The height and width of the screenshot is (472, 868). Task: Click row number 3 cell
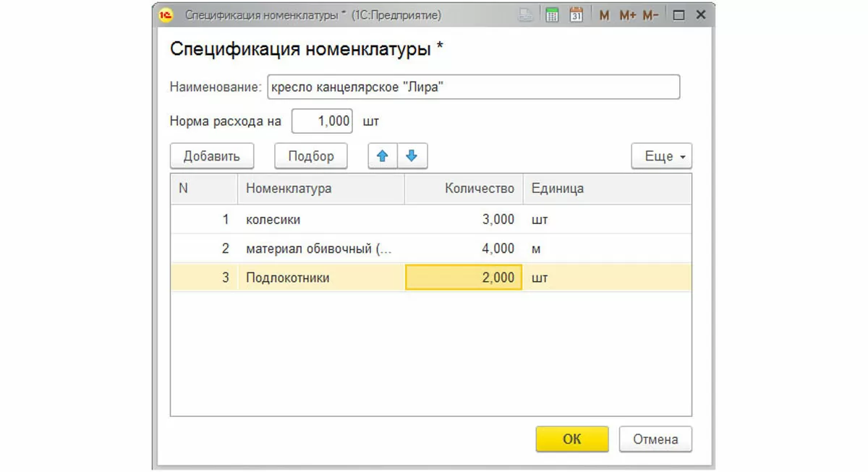coord(204,278)
